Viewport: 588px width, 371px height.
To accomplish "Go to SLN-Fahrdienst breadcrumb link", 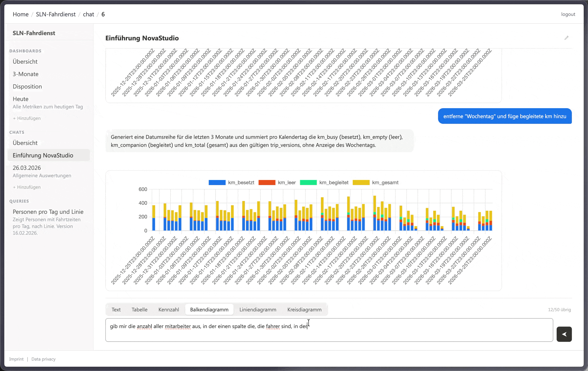I will coord(56,14).
